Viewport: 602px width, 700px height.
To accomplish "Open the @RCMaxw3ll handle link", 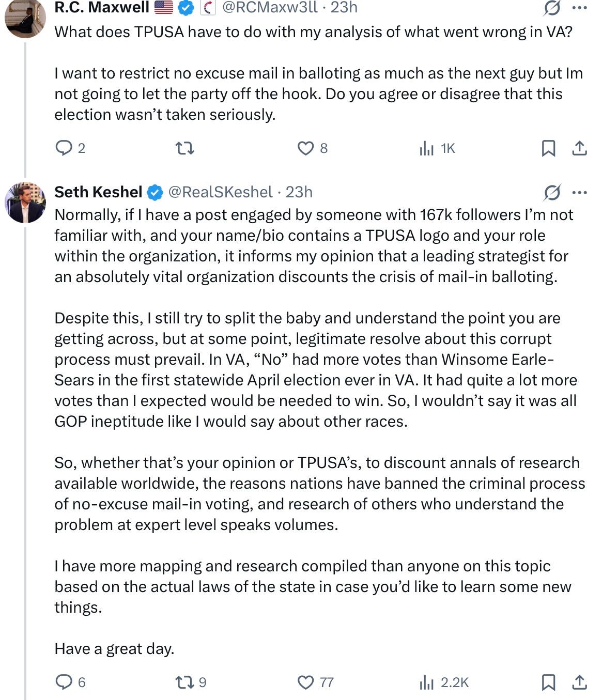I will point(269,7).
